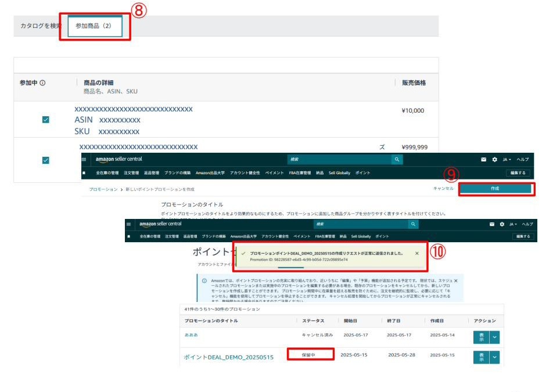Open ヘルプ link on promotion-list page
This screenshot has height=392, width=553.
coord(527,224)
